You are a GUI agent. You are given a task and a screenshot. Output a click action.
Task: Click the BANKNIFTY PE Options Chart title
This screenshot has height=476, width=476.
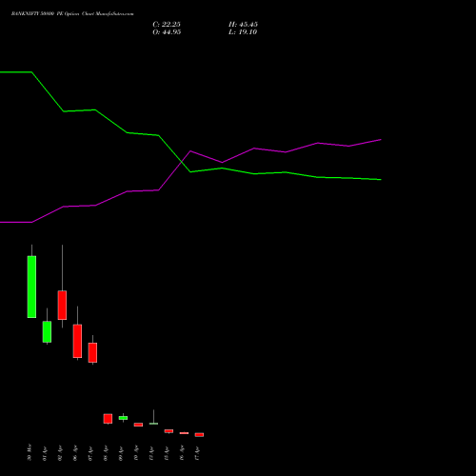point(72,14)
